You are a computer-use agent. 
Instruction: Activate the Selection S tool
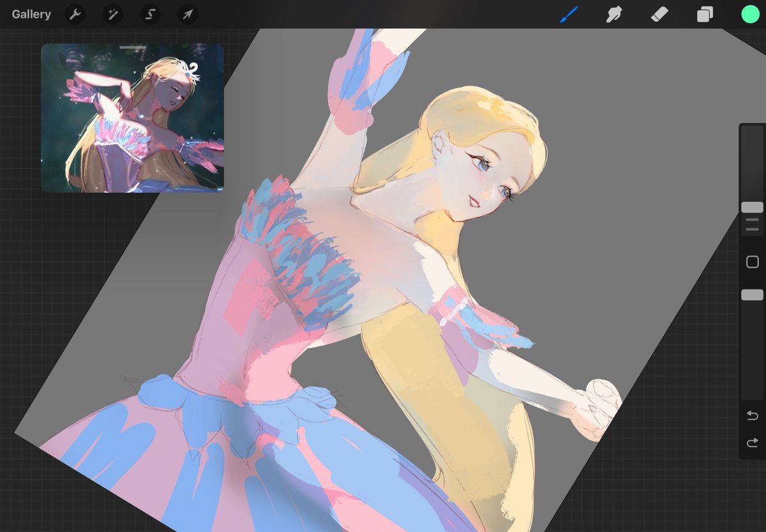[x=151, y=15]
